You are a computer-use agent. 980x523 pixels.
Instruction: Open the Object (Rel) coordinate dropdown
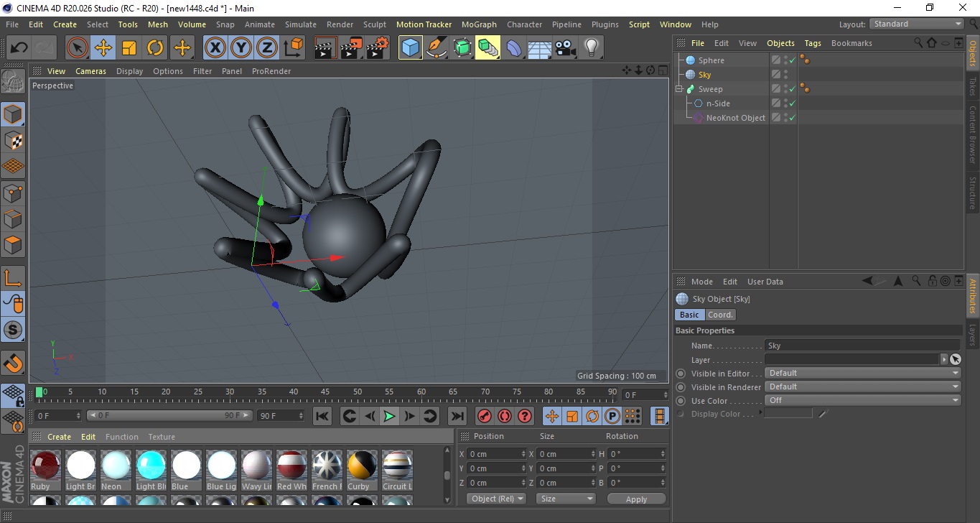coord(496,499)
